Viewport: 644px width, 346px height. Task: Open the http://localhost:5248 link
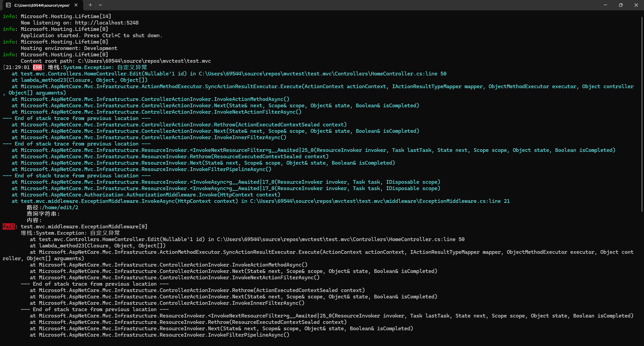pyautogui.click(x=107, y=23)
